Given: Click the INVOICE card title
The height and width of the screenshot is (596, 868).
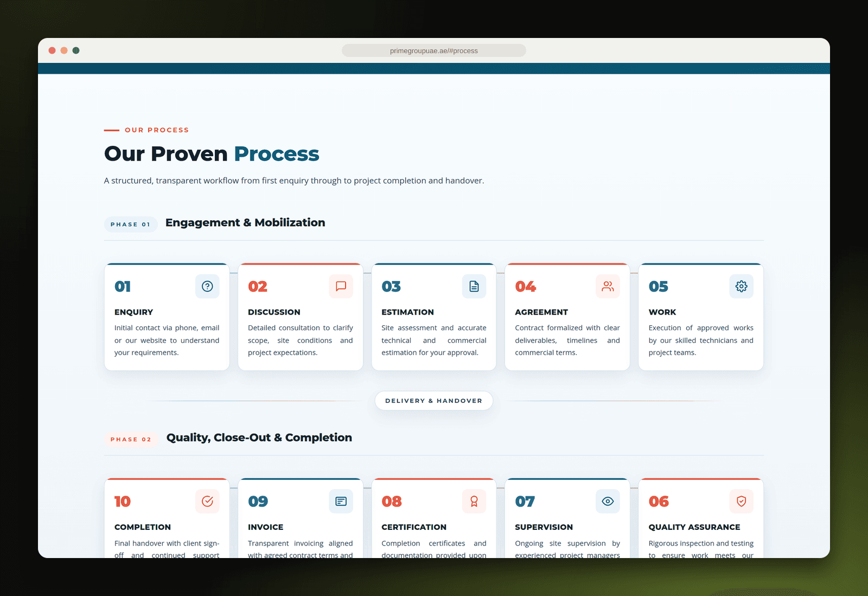Looking at the screenshot, I should click(x=265, y=527).
